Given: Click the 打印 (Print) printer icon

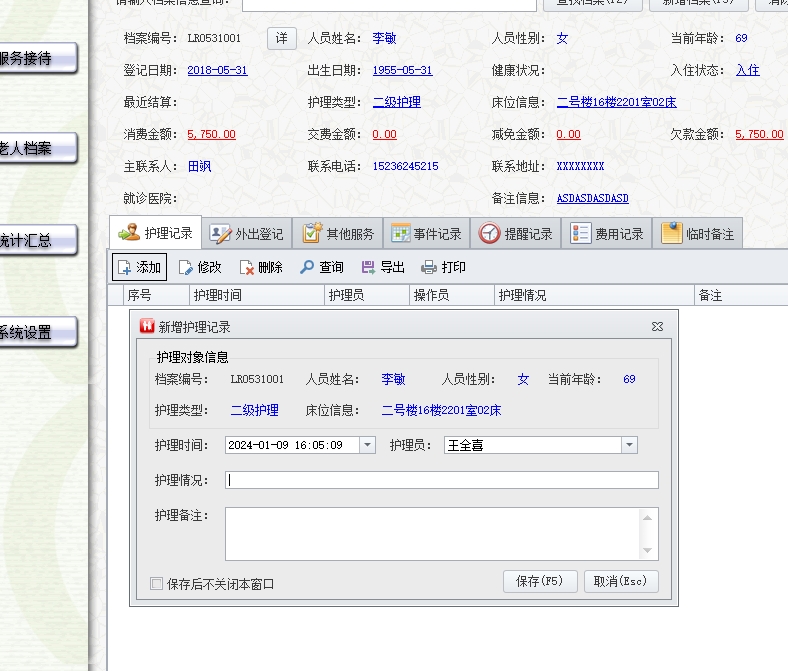Looking at the screenshot, I should coord(429,268).
